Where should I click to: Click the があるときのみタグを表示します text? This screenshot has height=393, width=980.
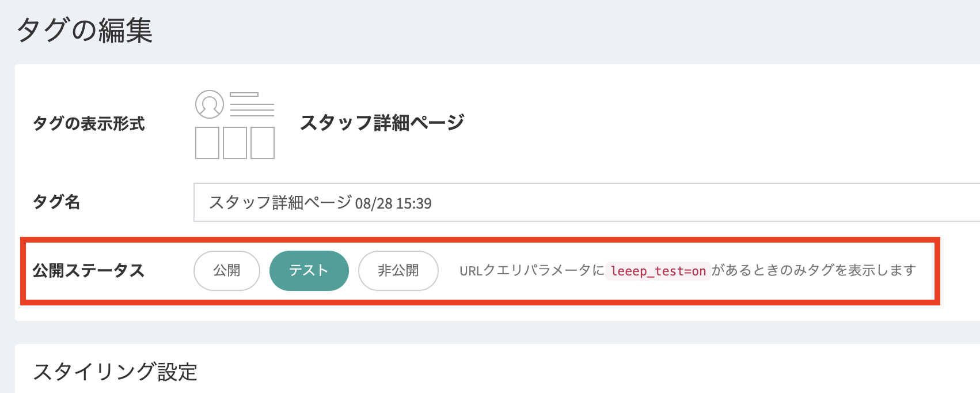[814, 270]
